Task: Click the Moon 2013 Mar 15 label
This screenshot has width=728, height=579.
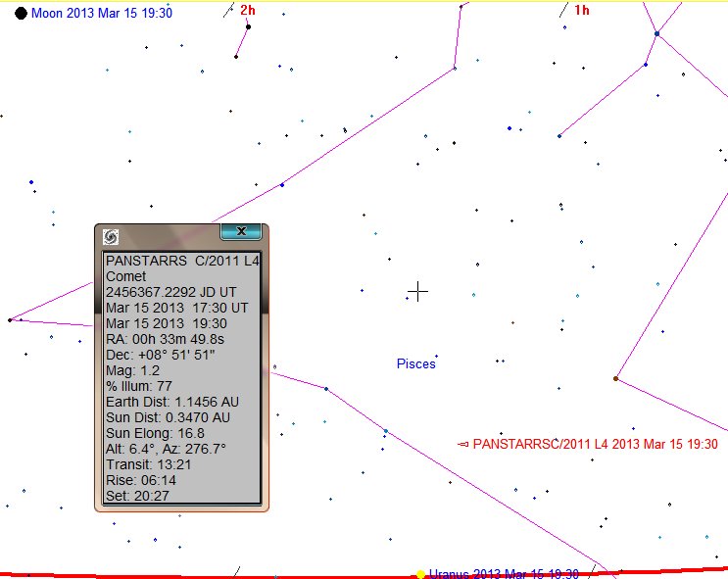Action: (102, 13)
